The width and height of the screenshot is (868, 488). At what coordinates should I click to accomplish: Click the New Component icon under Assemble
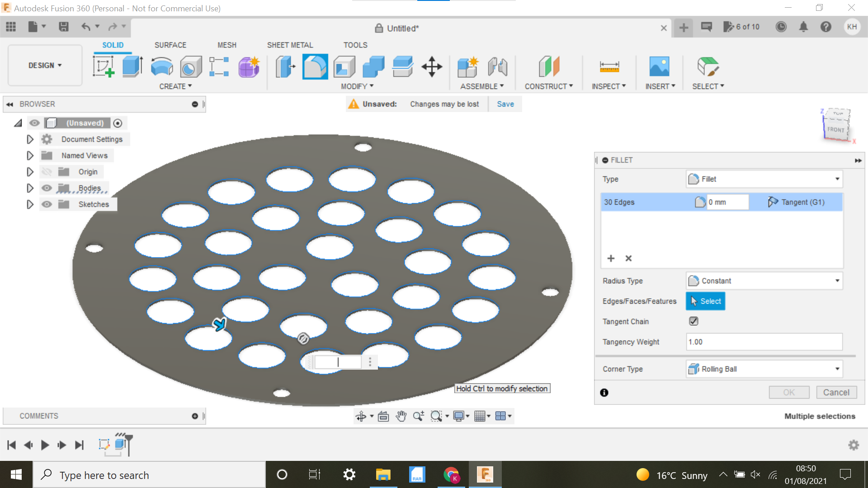click(x=467, y=66)
